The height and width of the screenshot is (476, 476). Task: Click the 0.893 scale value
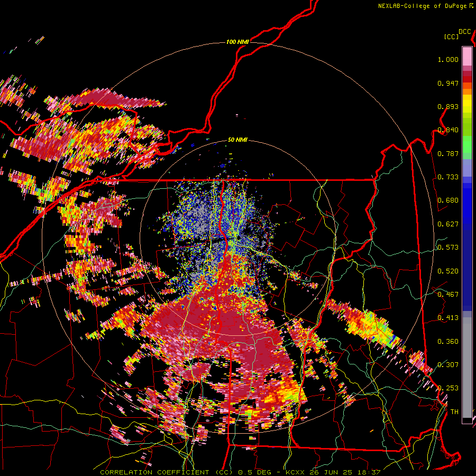(x=448, y=106)
